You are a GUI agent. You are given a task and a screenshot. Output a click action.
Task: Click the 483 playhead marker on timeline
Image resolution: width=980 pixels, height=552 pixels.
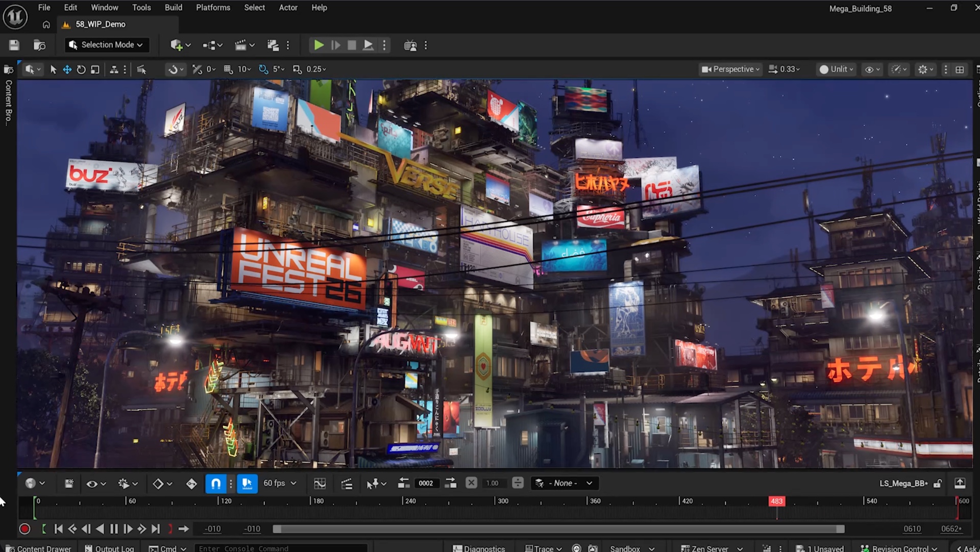pos(777,501)
